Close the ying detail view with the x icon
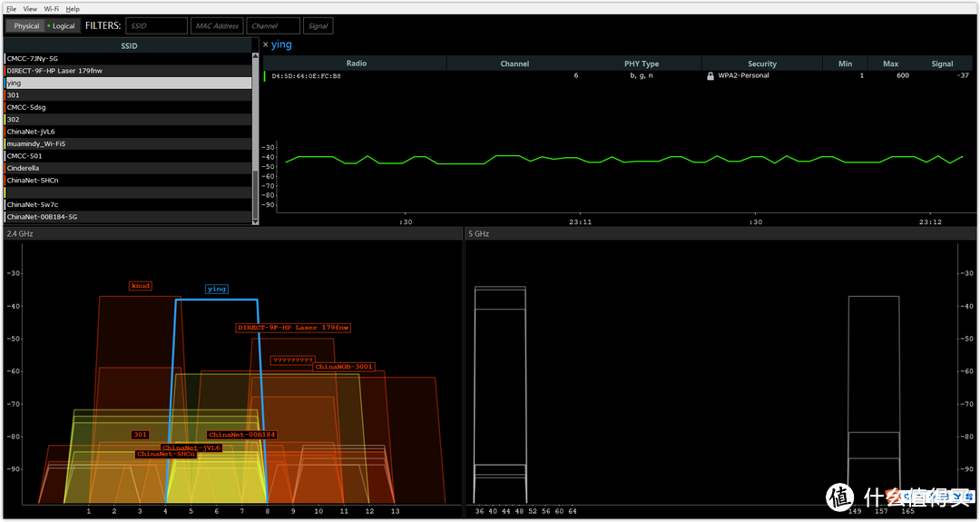980x522 pixels. (x=266, y=45)
